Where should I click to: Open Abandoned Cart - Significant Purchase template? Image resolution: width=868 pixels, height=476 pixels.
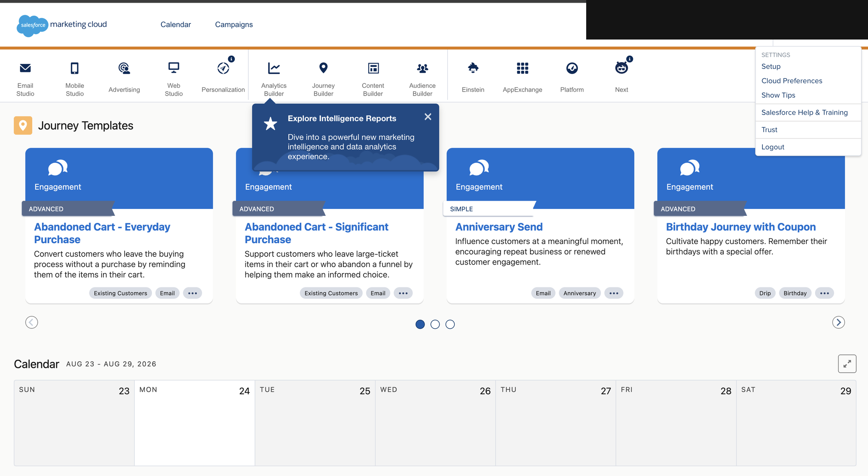317,233
